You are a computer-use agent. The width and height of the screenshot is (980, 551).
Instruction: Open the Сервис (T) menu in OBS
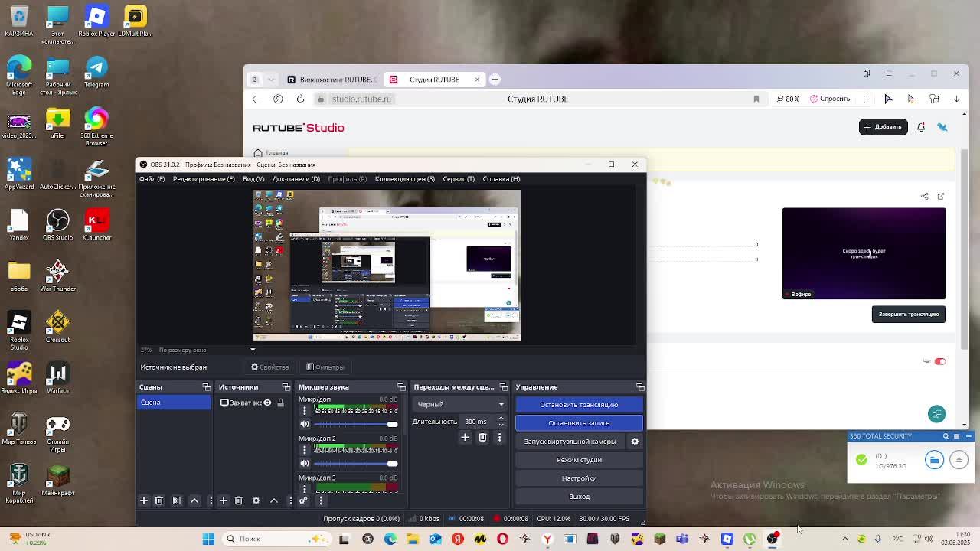[x=459, y=179]
